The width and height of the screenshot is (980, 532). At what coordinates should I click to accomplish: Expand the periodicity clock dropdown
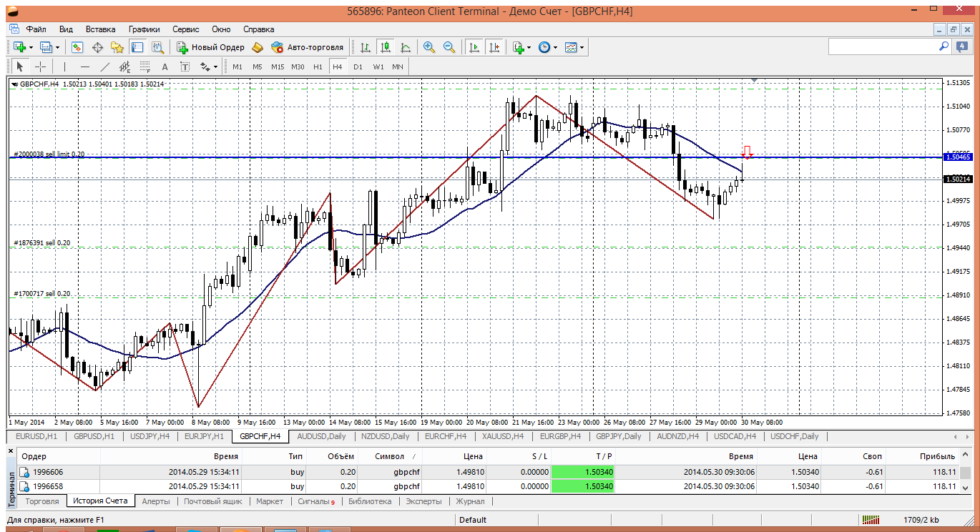(556, 47)
